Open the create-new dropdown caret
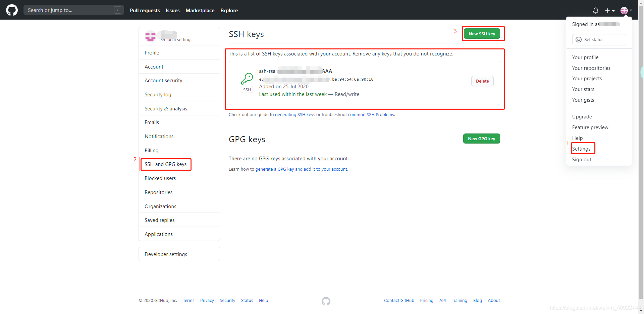The height and width of the screenshot is (314, 644). pos(613,11)
